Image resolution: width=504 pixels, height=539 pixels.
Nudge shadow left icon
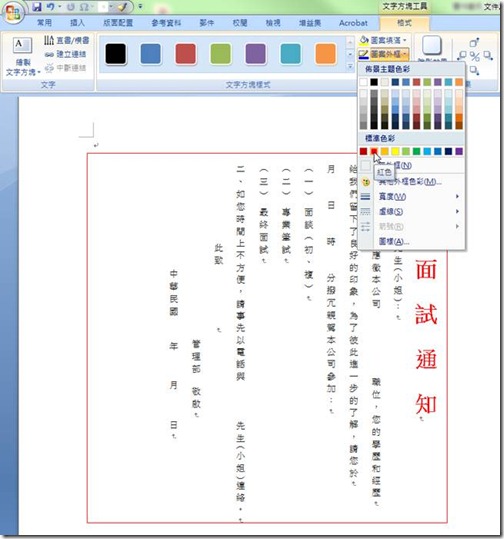tap(462, 55)
